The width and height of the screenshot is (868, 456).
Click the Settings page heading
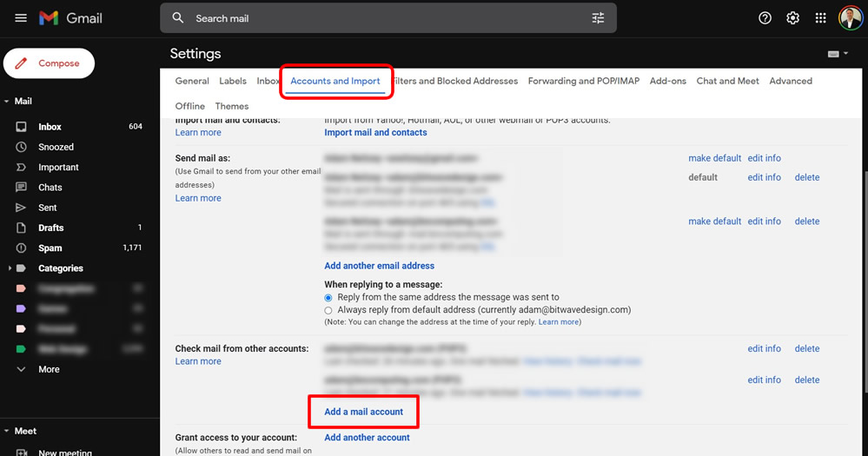[x=195, y=54]
